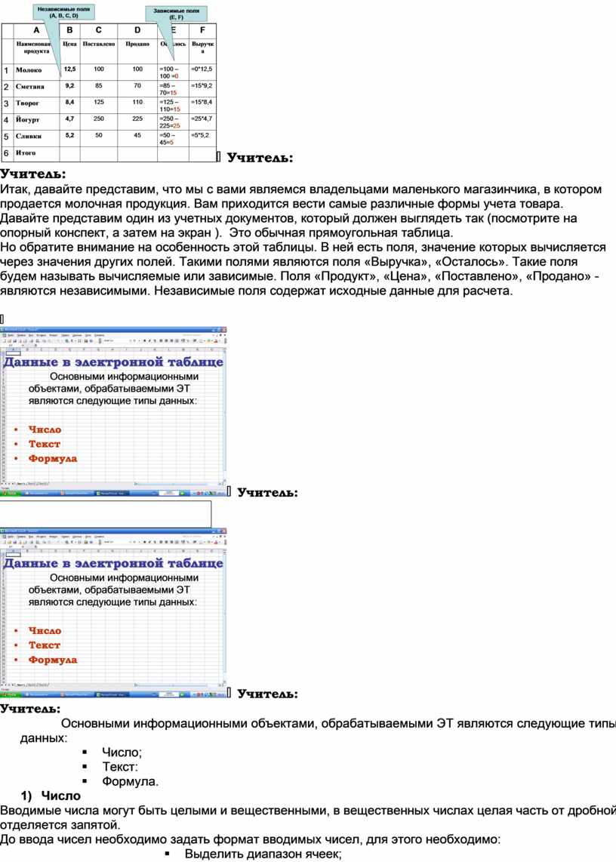Click the sentence starting 'Вводимые числа могут быть'
This screenshot has height=862, width=616.
click(x=308, y=817)
